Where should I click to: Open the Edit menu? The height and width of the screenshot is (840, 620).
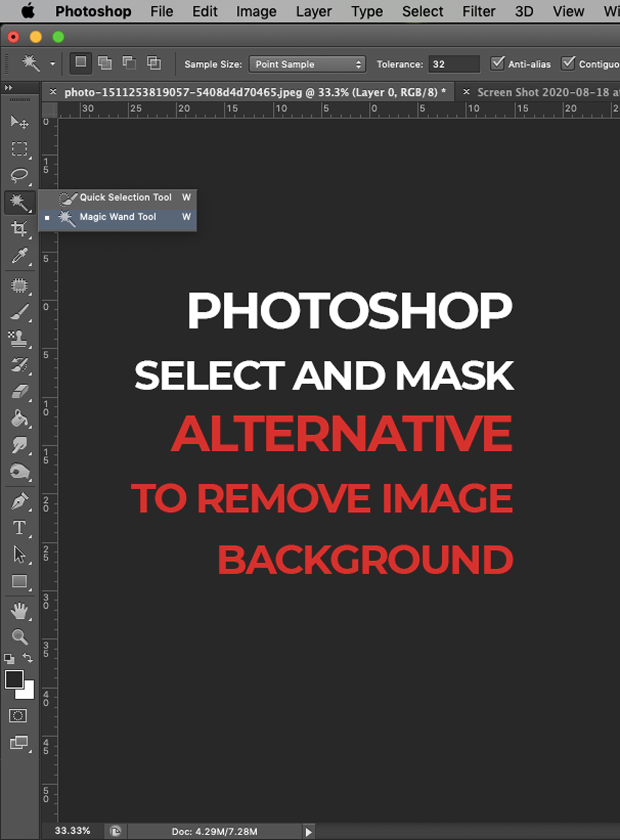tap(205, 11)
